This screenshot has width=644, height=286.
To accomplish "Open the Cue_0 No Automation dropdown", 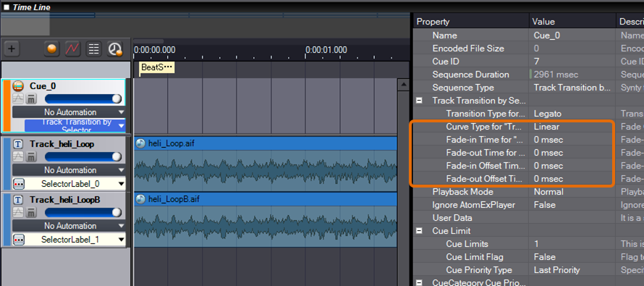I will click(69, 112).
